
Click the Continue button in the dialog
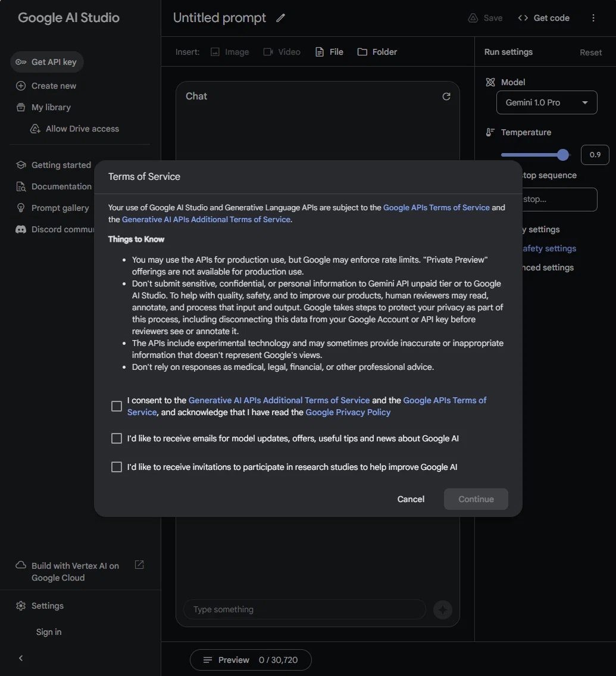pos(476,499)
